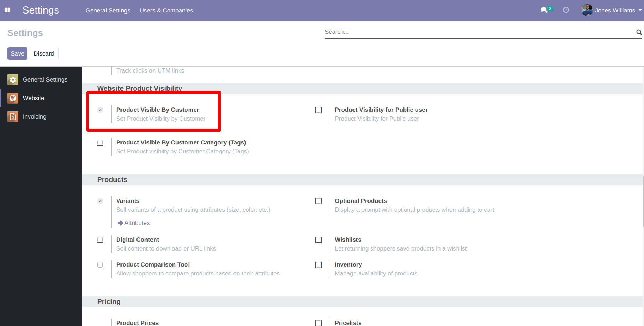Click the Invoicing sidebar icon
Screen dimensions: 644x326
pos(13,117)
